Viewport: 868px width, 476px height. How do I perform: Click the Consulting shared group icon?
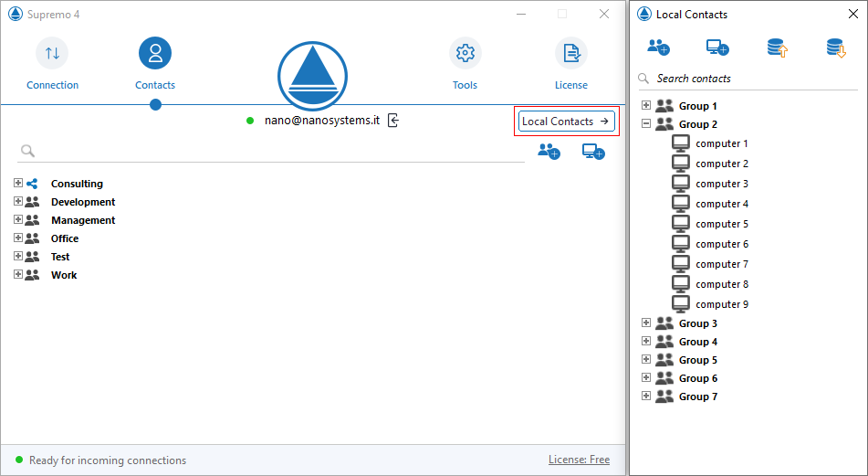pyautogui.click(x=32, y=184)
